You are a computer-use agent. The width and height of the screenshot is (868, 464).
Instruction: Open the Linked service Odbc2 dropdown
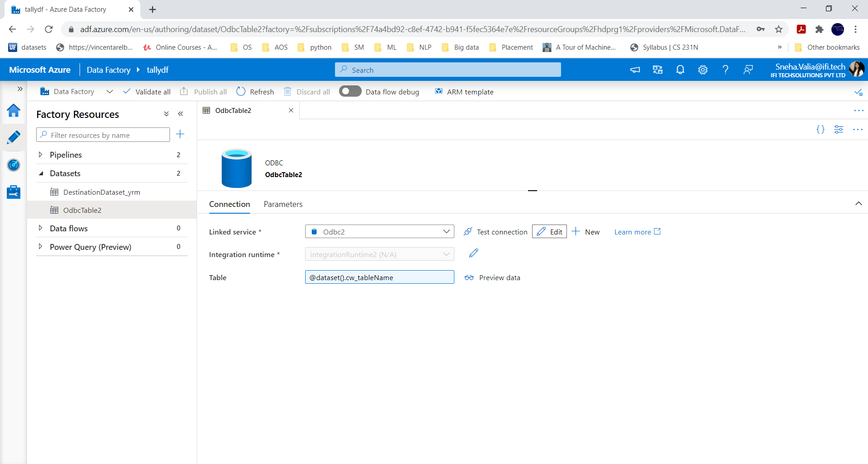380,231
